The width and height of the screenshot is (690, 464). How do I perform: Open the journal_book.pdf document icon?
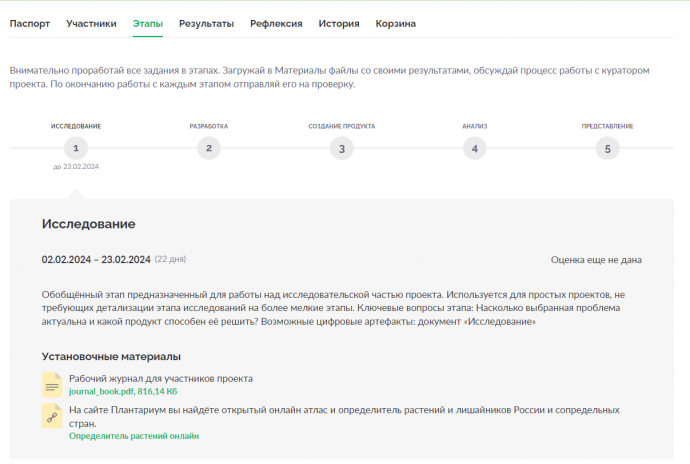52,385
